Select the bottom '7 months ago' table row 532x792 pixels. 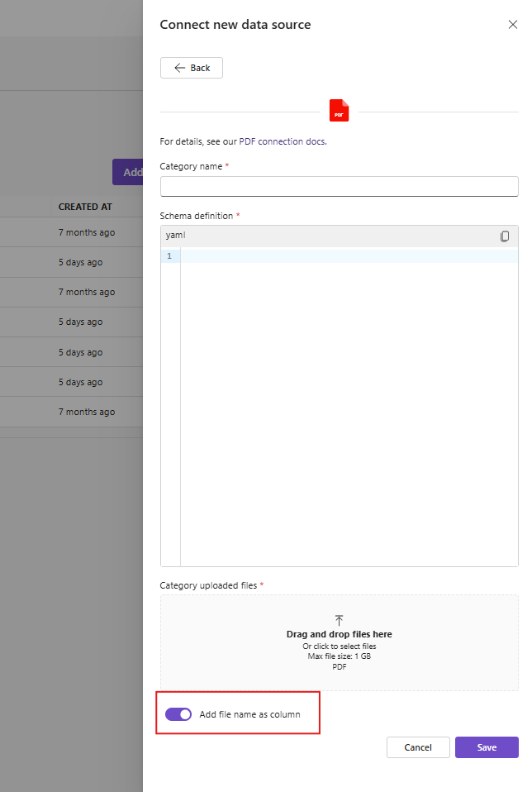(x=87, y=412)
